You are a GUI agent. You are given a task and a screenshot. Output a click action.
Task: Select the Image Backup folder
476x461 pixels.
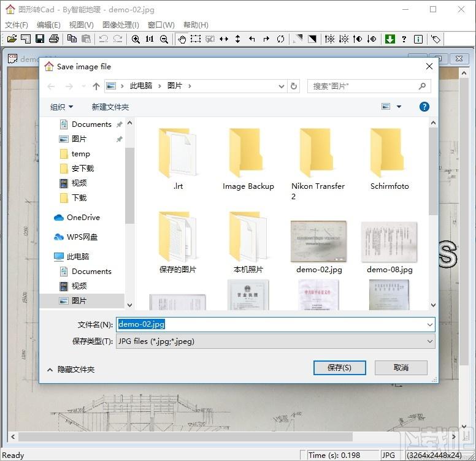tap(248, 159)
